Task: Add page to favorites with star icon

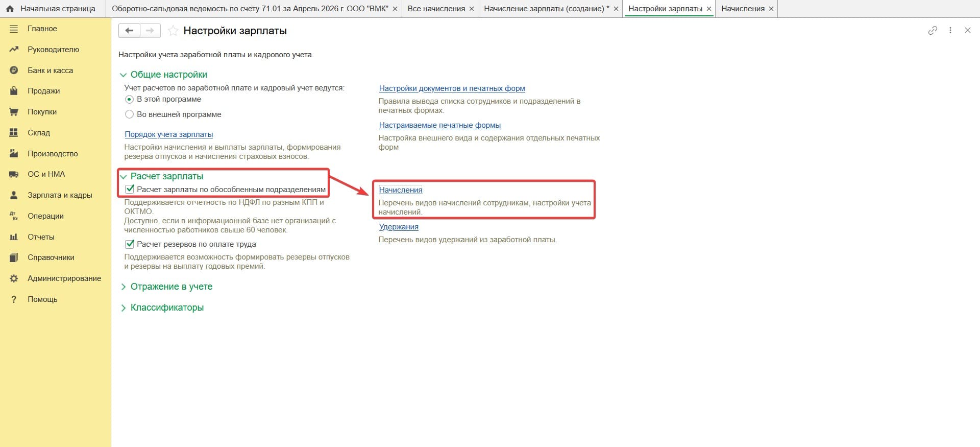Action: pyautogui.click(x=173, y=31)
